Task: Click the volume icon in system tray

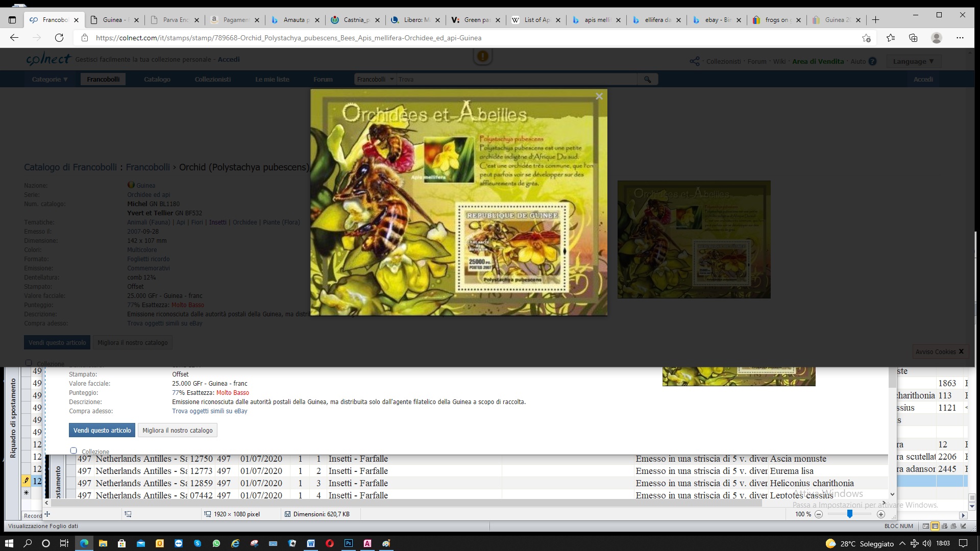Action: click(x=926, y=543)
